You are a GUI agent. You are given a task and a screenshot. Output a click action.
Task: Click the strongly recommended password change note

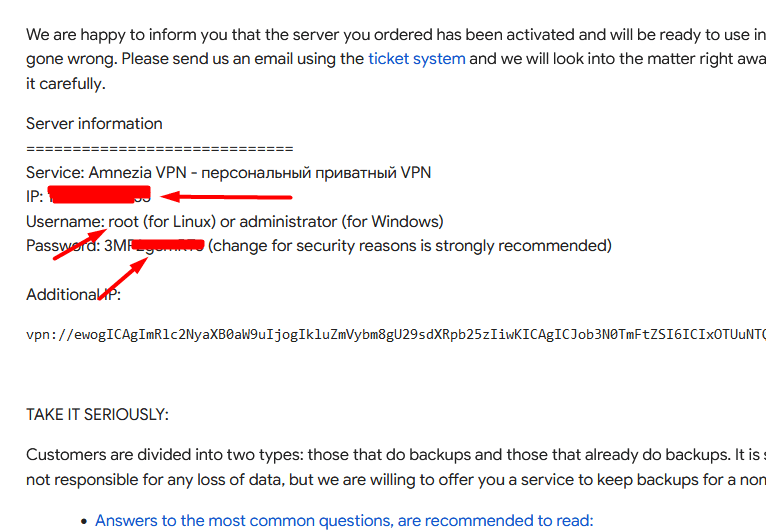pos(410,245)
